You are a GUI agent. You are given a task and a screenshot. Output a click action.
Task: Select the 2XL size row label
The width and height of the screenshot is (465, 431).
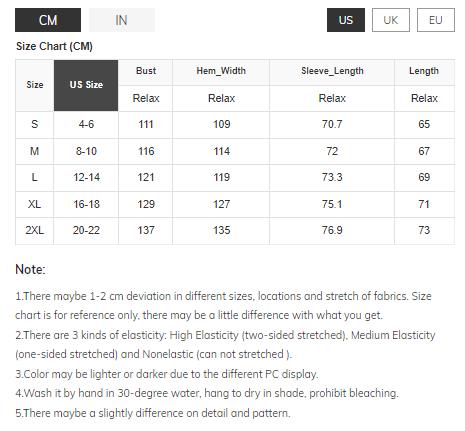[x=35, y=230]
